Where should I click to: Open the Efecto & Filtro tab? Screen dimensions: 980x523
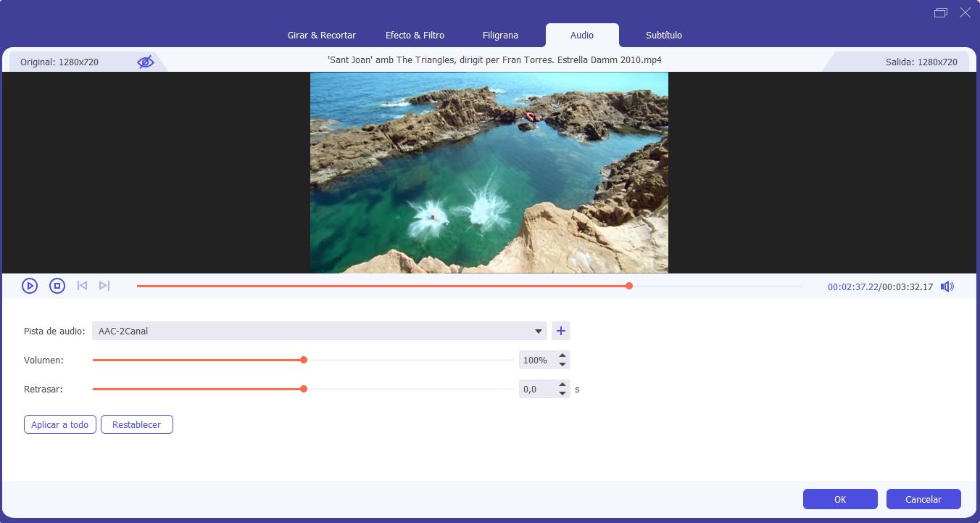tap(415, 35)
